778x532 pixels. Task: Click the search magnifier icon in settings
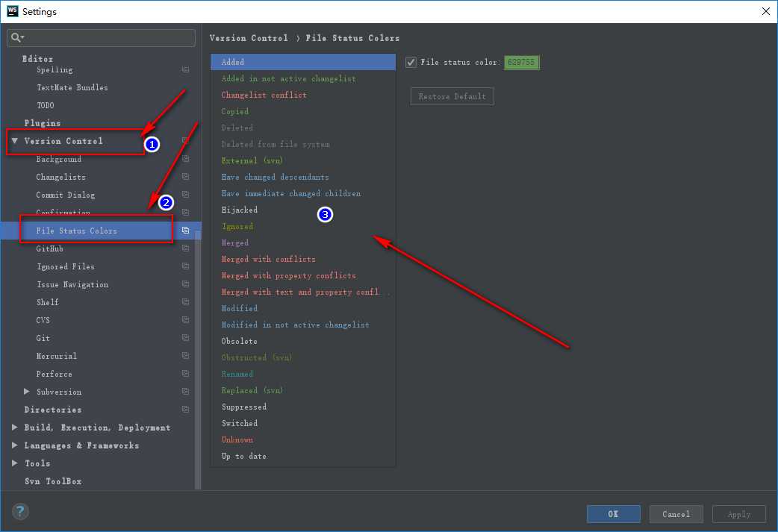pyautogui.click(x=15, y=37)
